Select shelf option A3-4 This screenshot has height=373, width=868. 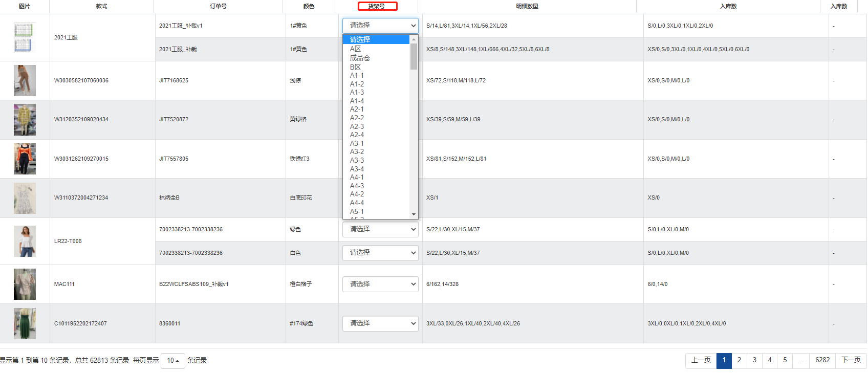pos(357,169)
